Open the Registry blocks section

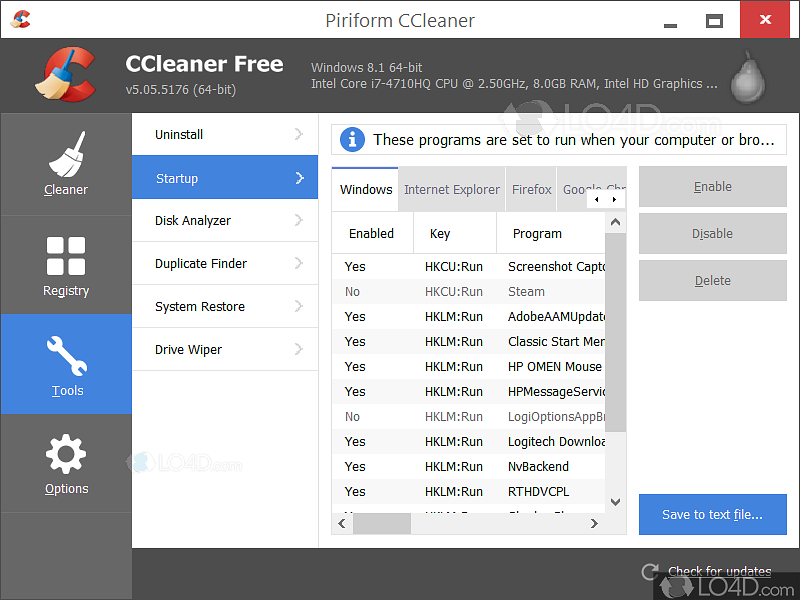click(x=66, y=265)
